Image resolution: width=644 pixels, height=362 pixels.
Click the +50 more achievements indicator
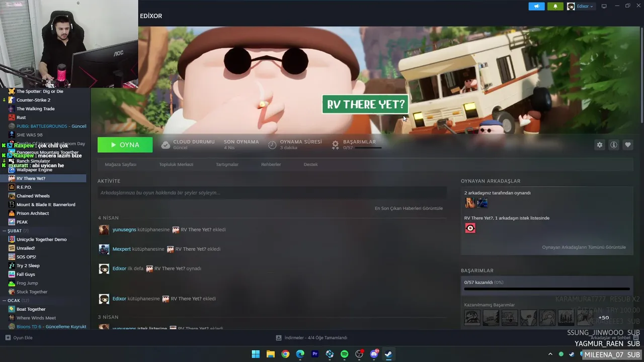(x=603, y=318)
